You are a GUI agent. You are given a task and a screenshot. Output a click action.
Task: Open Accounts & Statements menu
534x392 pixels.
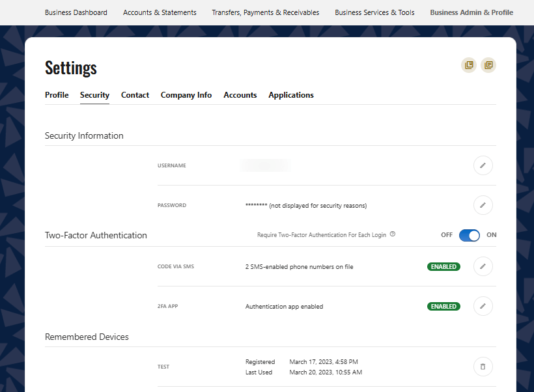160,12
